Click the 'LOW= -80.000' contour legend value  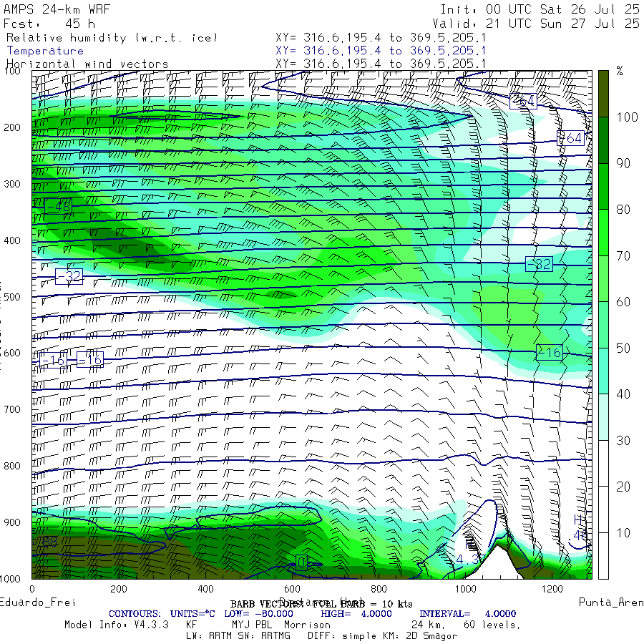point(259,614)
